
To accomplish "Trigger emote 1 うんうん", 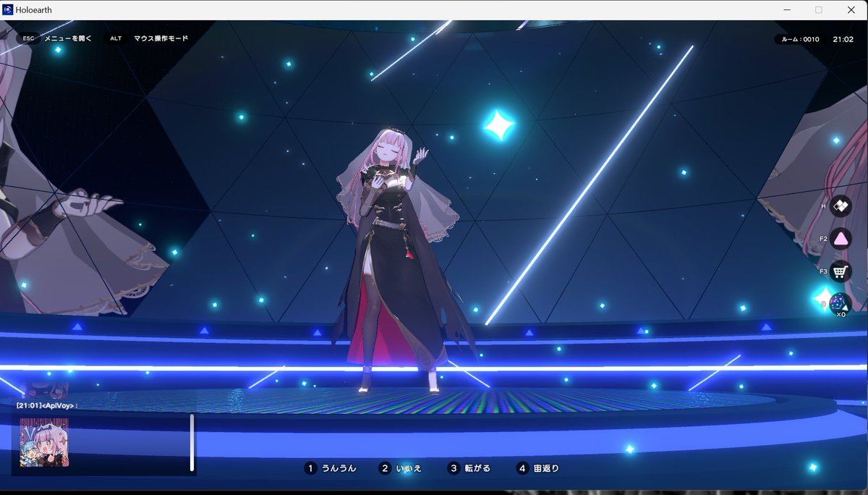I will coord(331,468).
